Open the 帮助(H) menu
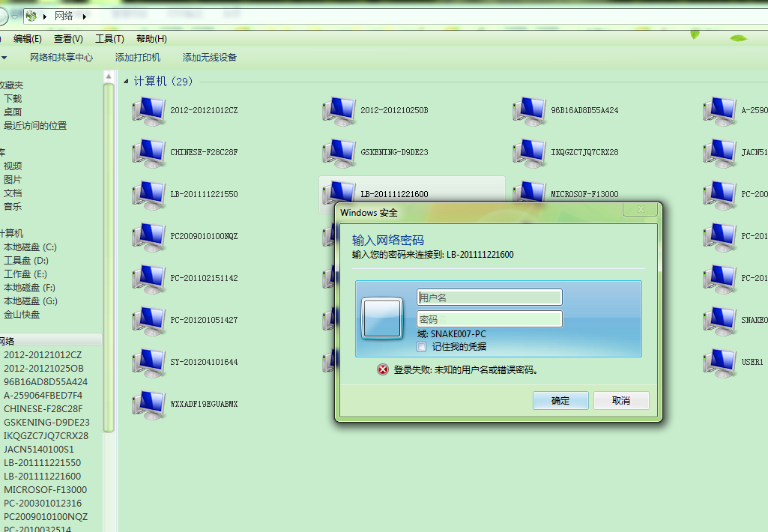The image size is (768, 532). coord(151,39)
